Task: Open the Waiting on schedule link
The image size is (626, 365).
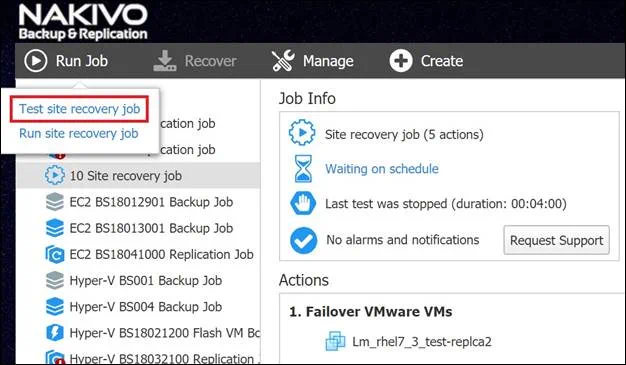Action: [x=382, y=169]
